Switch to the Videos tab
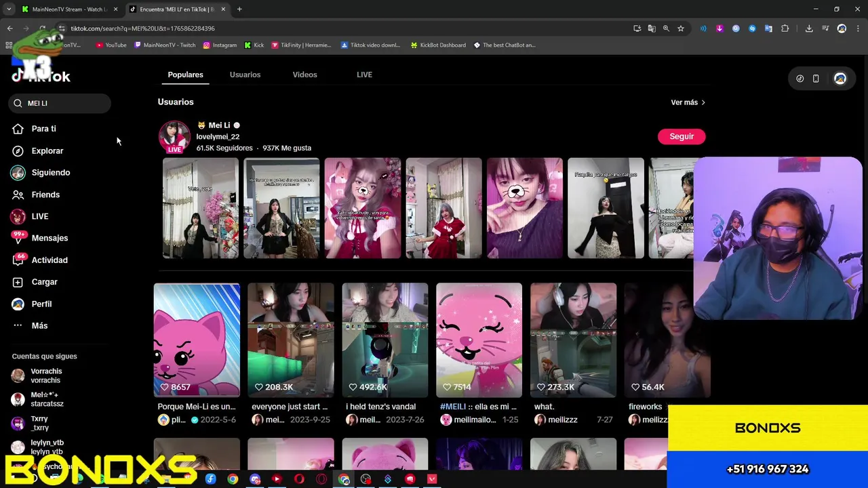Screen dimensions: 868x488 pos(304,75)
